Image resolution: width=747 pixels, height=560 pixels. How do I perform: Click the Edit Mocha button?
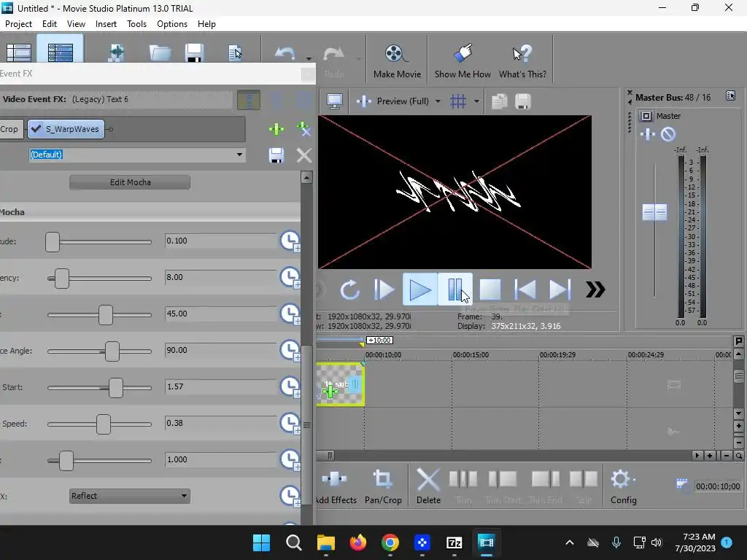[130, 182]
